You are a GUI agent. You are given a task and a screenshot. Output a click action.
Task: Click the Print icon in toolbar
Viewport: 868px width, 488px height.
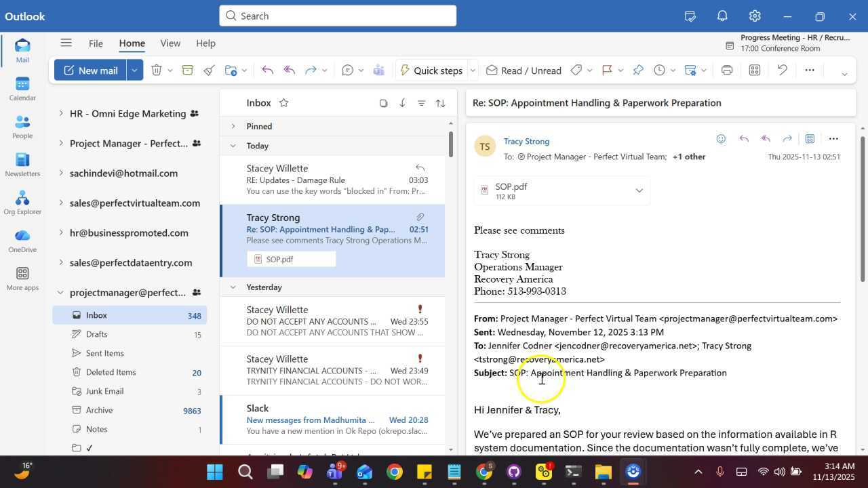pyautogui.click(x=727, y=70)
